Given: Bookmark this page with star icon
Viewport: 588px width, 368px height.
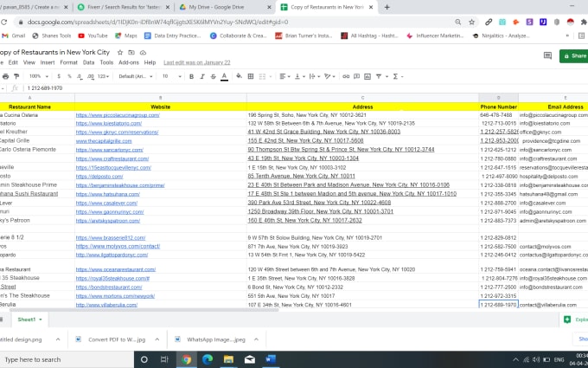Looking at the screenshot, I should pyautogui.click(x=472, y=23).
